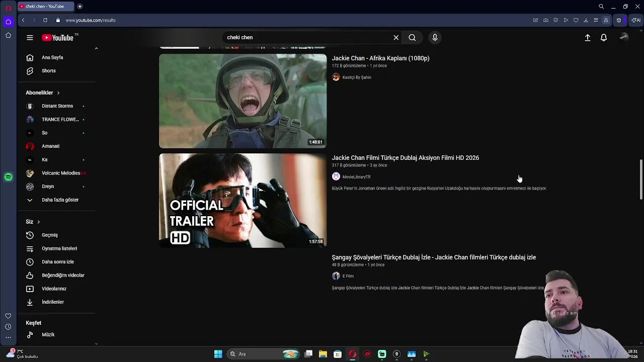Image resolution: width=644 pixels, height=362 pixels.
Task: Open the Siz section chevron
Action: click(38, 222)
